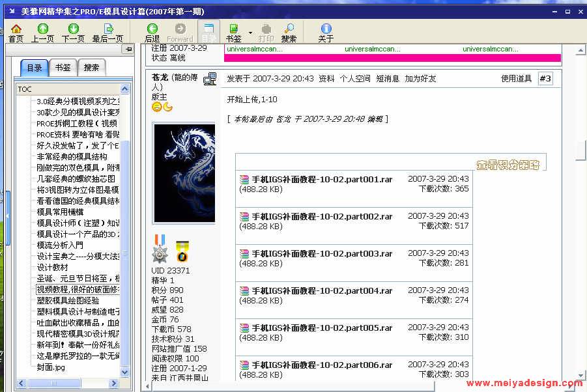Viewport: 587px width, 392px height.
Task: Click the 后退 back arrow icon
Action: pos(152,29)
